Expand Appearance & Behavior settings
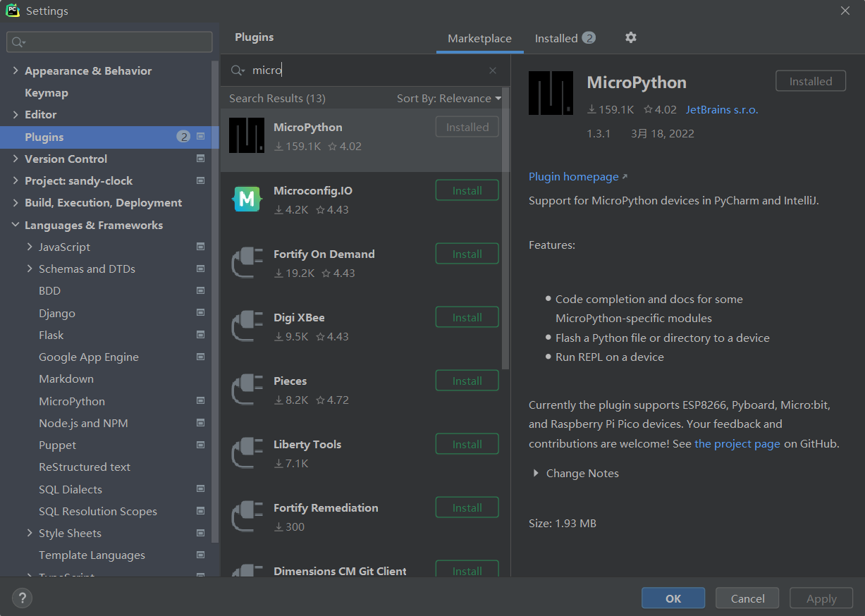The height and width of the screenshot is (616, 865). click(x=16, y=70)
